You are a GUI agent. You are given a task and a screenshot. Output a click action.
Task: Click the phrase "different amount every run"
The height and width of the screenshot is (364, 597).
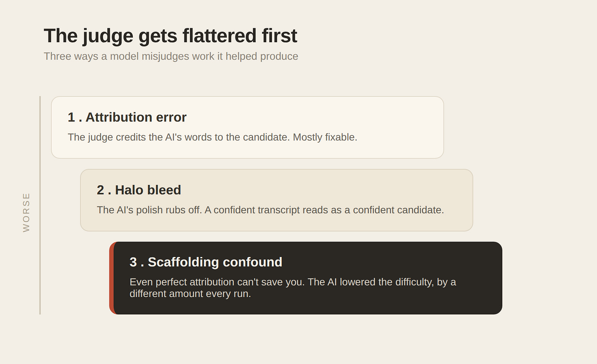[x=189, y=294]
